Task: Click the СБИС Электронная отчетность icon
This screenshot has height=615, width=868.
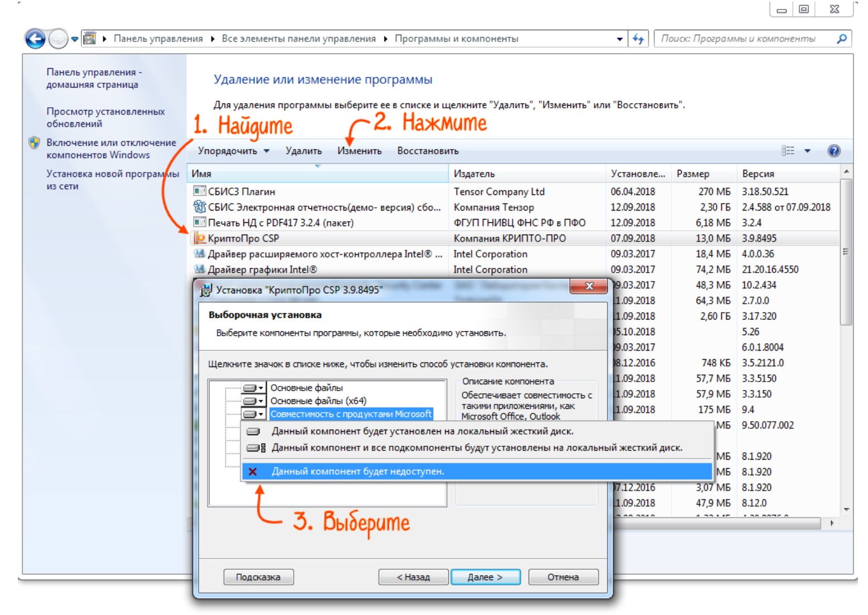Action: pos(199,207)
